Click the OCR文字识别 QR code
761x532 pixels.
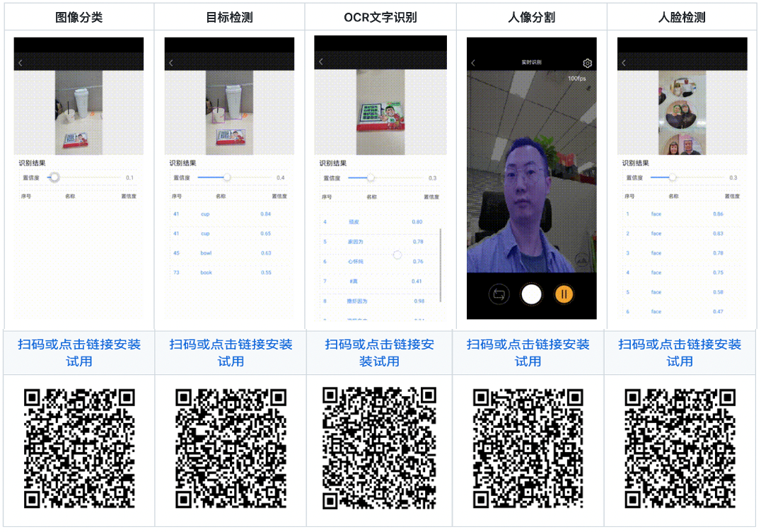(x=380, y=448)
